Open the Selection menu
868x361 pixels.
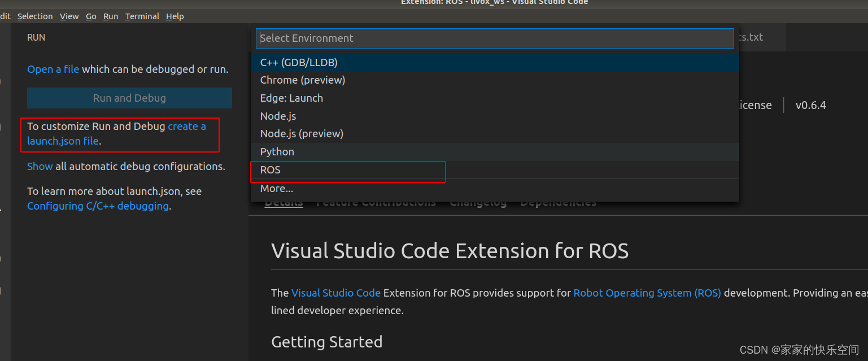(35, 16)
